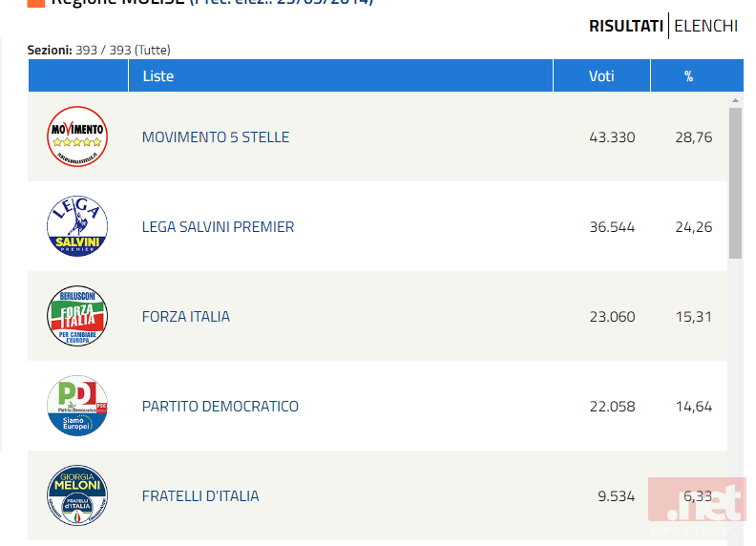Image resolution: width=756 pixels, height=546 pixels.
Task: Click the Voti column header
Action: pos(601,75)
